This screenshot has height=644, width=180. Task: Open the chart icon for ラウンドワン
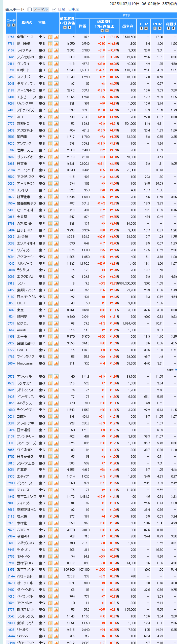[x=56, y=410]
